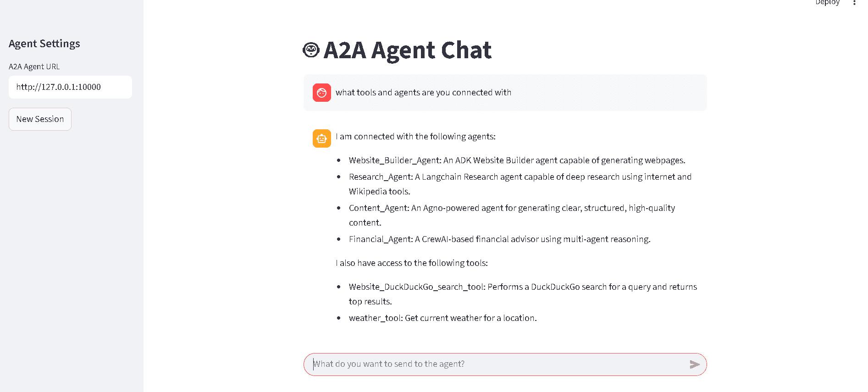868x392 pixels.
Task: Click the send message arrow icon
Action: pos(695,364)
